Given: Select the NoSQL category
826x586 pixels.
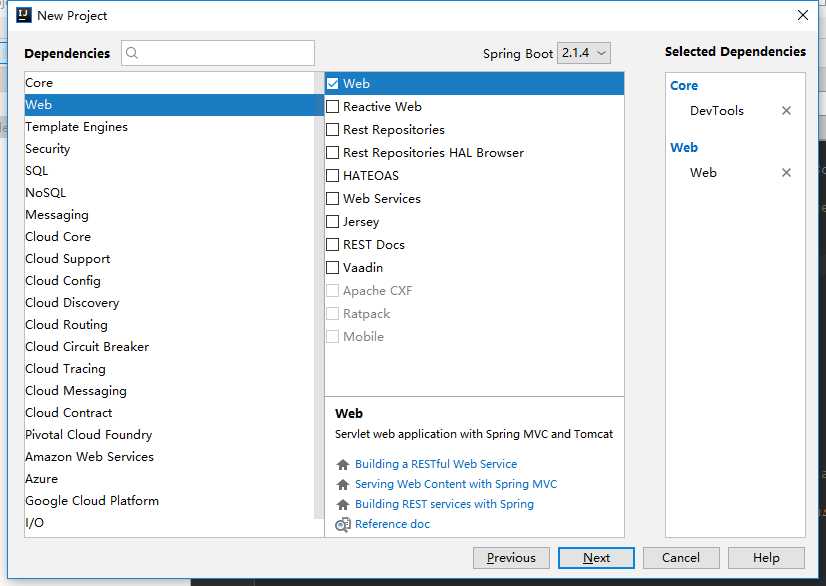Looking at the screenshot, I should click(x=170, y=193).
